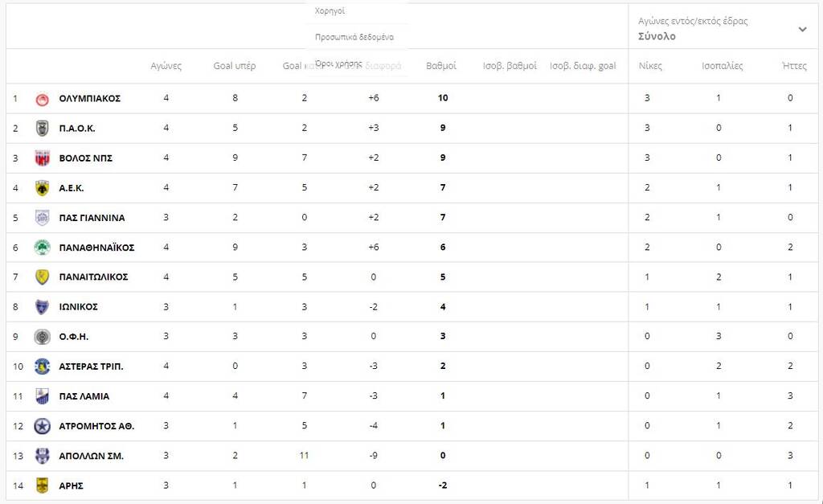Open the Προσωπικά δεδομένα menu entry
This screenshot has width=823, height=504.
[x=354, y=37]
